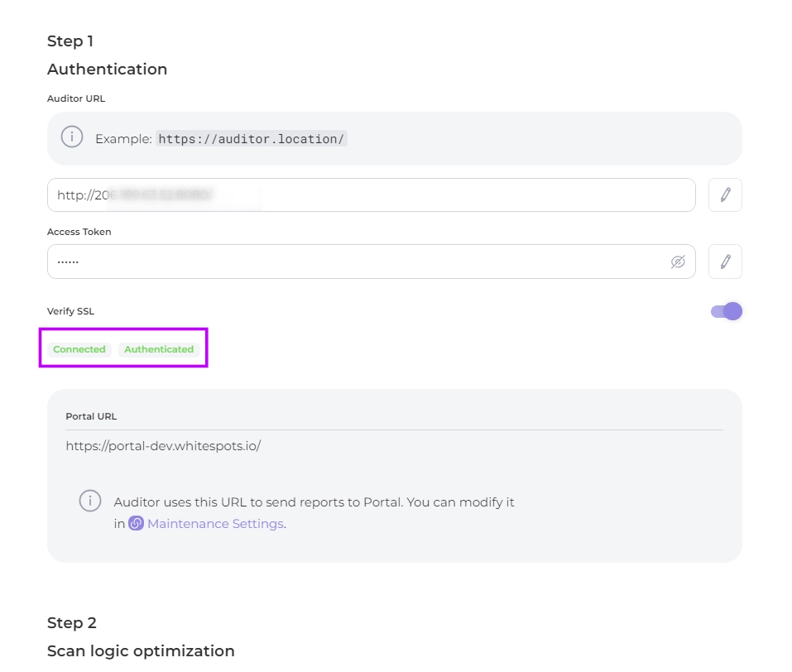Click the Step 1 heading
Viewport: 792px width, 672px height.
coord(70,41)
